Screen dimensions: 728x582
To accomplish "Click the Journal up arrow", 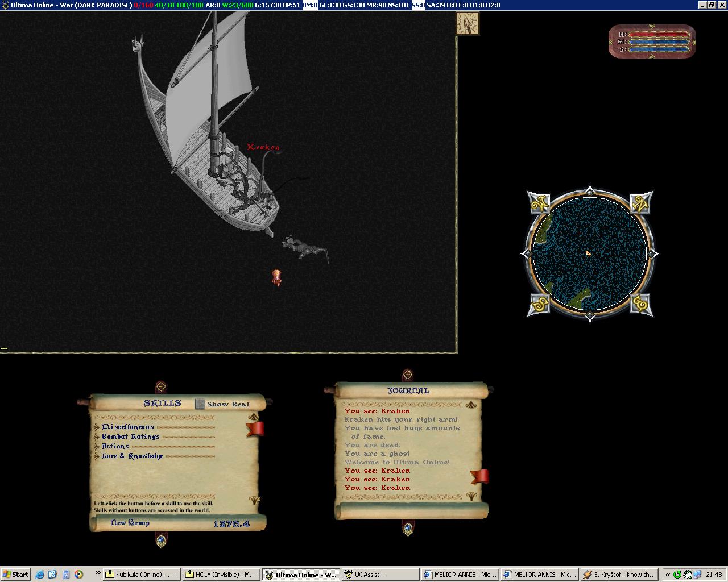I will click(471, 405).
